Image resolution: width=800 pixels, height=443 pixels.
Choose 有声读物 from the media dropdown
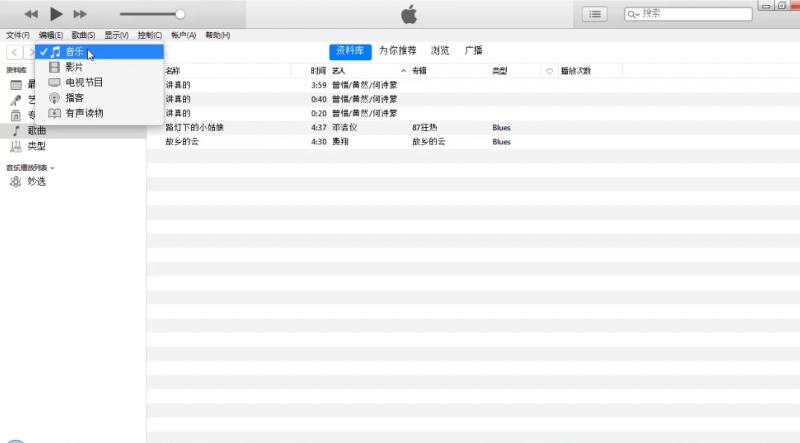[99, 113]
